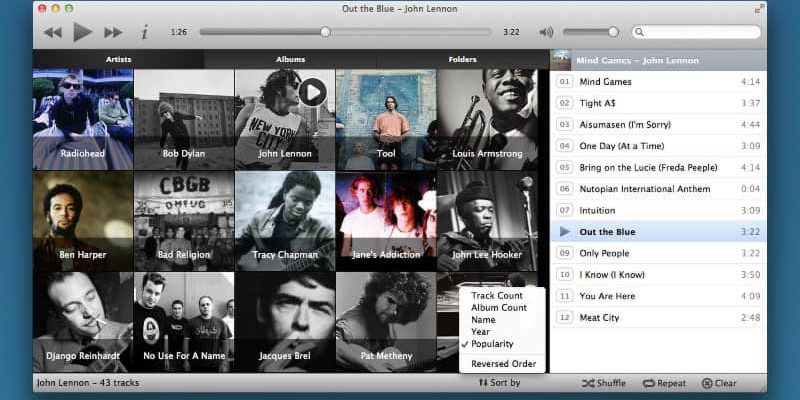Select track One Day (At a Time)
The height and width of the screenshot is (400, 800).
(658, 146)
